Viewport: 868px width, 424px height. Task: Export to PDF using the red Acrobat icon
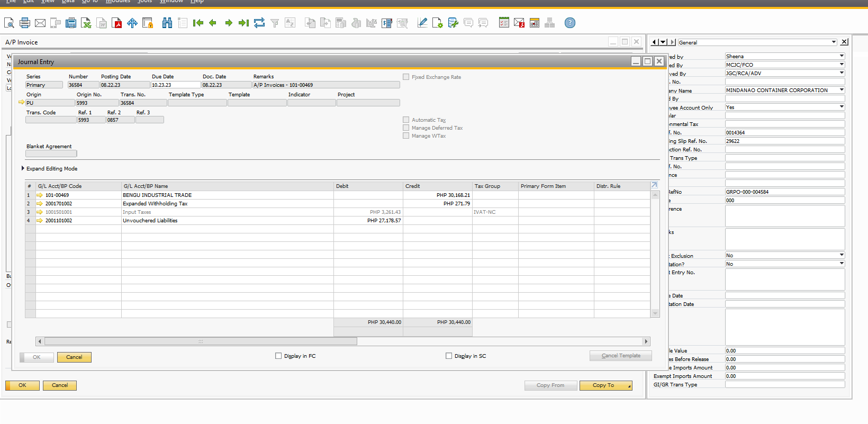pyautogui.click(x=117, y=23)
